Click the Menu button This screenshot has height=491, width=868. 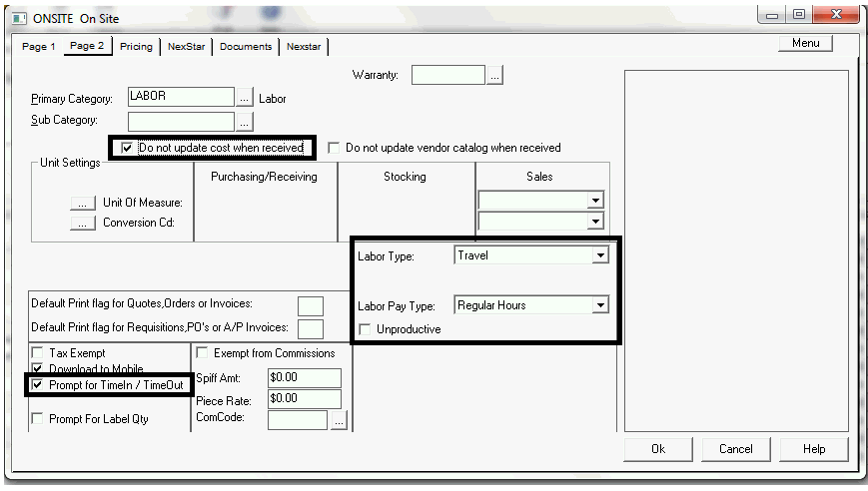805,44
